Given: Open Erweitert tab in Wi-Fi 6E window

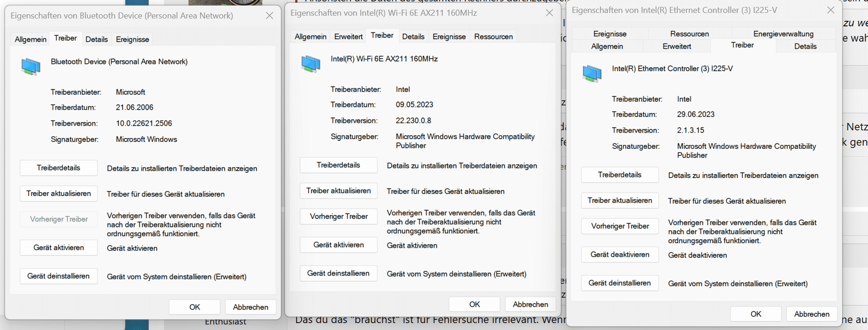Looking at the screenshot, I should coord(348,37).
